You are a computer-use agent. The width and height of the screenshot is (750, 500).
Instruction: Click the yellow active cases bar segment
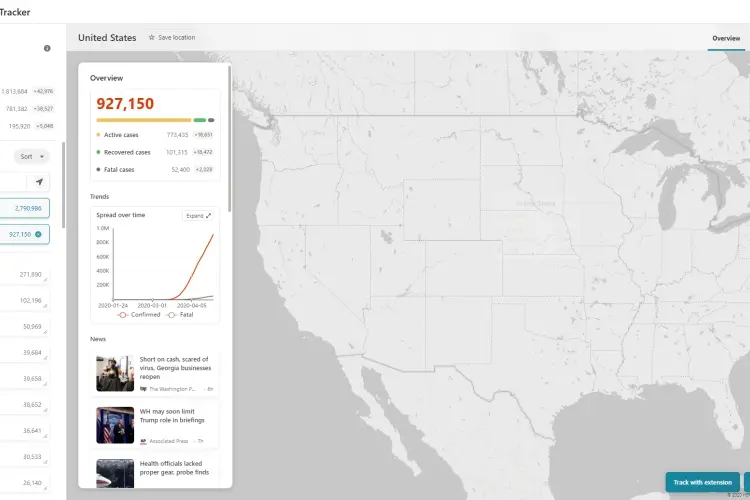coord(143,120)
